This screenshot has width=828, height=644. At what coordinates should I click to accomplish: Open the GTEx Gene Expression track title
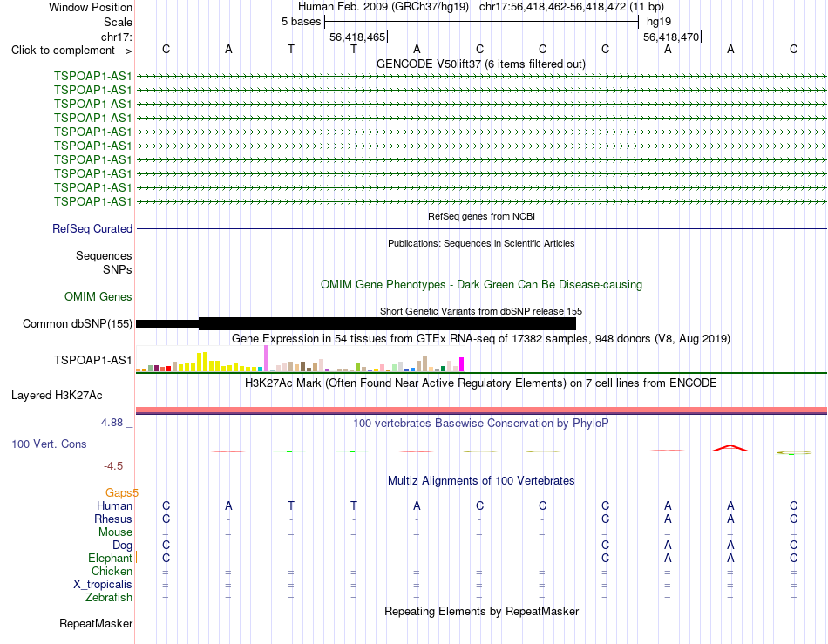[481, 338]
